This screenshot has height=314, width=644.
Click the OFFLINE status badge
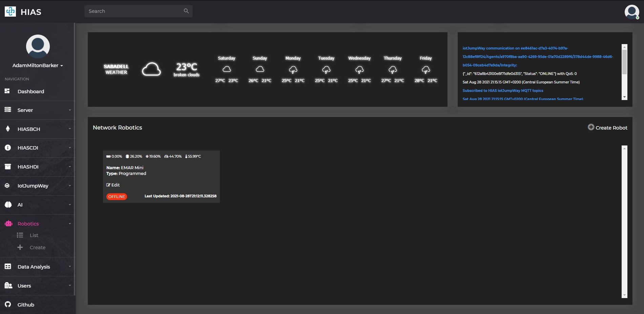click(x=117, y=197)
